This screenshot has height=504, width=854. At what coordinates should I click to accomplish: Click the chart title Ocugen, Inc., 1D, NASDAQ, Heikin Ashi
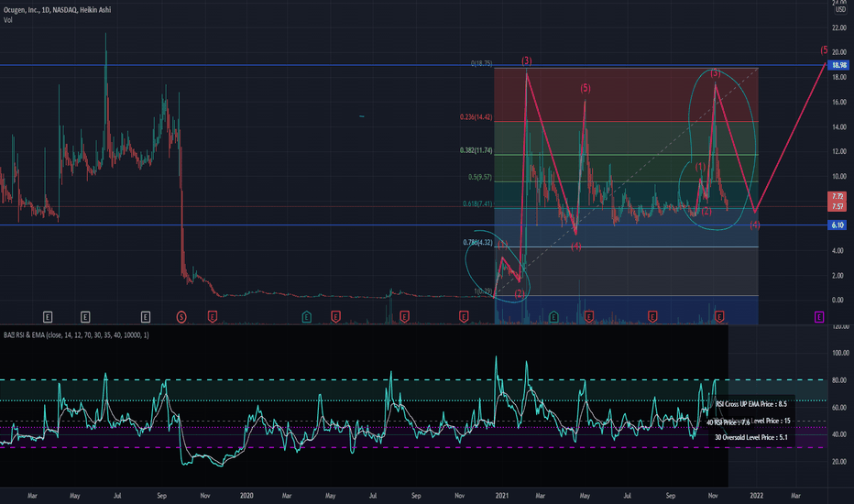pos(57,10)
